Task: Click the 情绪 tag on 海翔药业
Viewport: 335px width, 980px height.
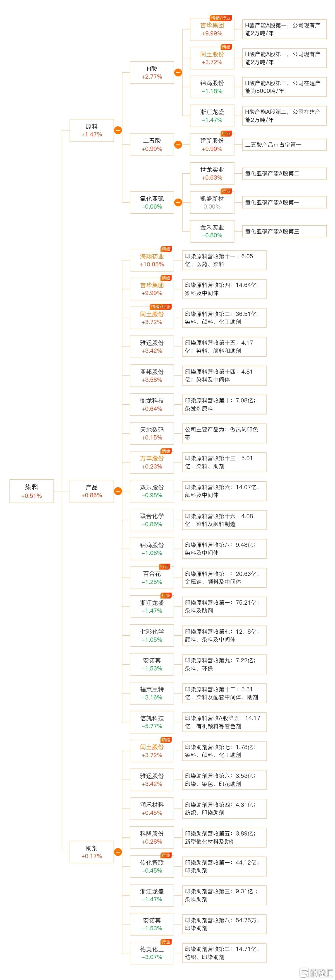Action: click(166, 249)
